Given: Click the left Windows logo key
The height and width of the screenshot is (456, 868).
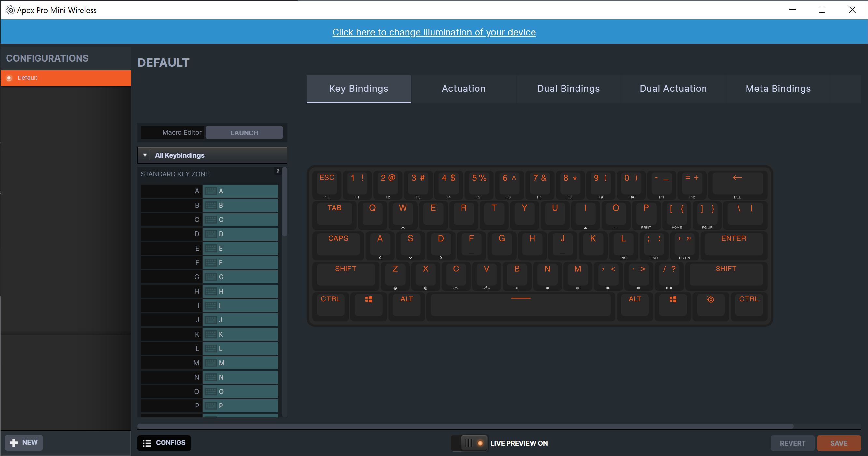Looking at the screenshot, I should [369, 306].
